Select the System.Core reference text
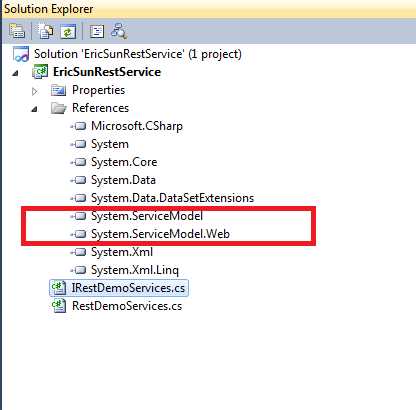This screenshot has height=410, width=416. click(x=124, y=162)
